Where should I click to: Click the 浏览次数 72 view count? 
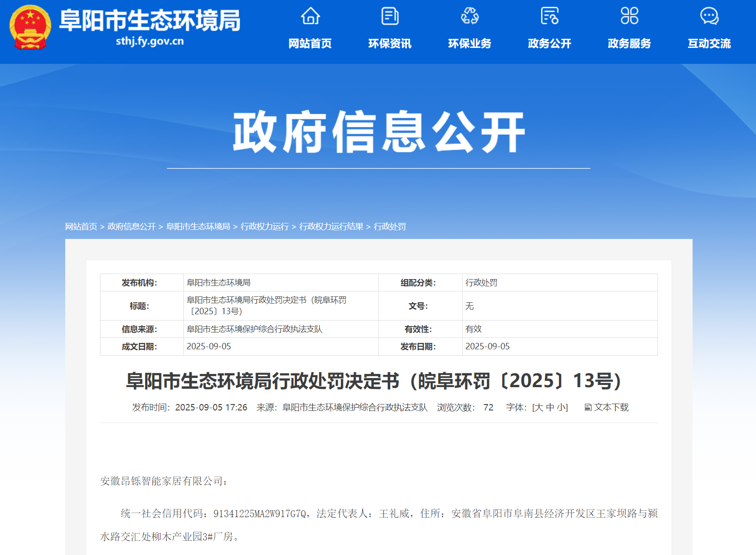click(465, 407)
